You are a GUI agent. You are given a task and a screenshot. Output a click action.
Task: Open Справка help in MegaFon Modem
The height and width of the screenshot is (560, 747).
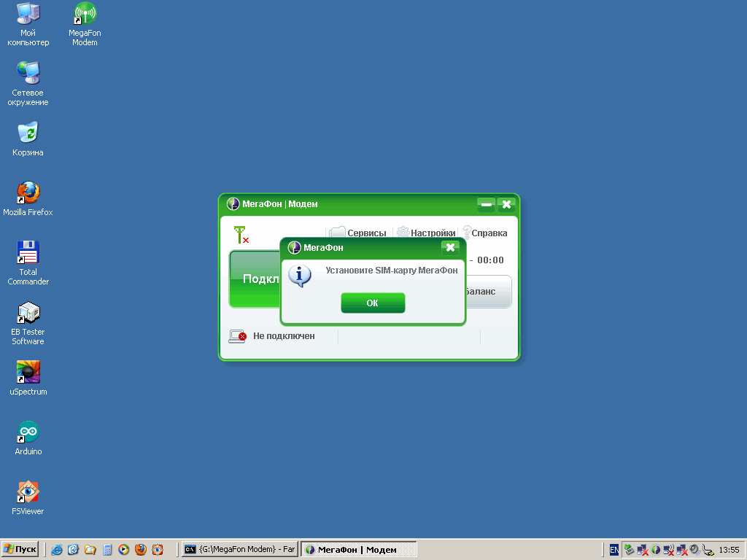[x=485, y=233]
